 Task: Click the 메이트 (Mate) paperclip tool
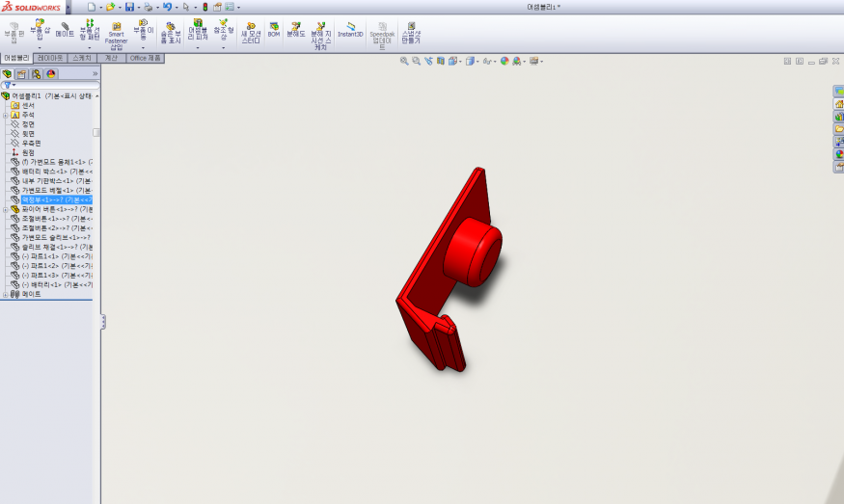[x=65, y=30]
